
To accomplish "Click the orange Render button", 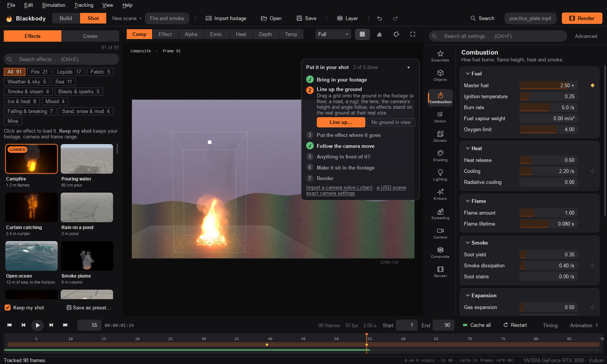I will (x=582, y=18).
